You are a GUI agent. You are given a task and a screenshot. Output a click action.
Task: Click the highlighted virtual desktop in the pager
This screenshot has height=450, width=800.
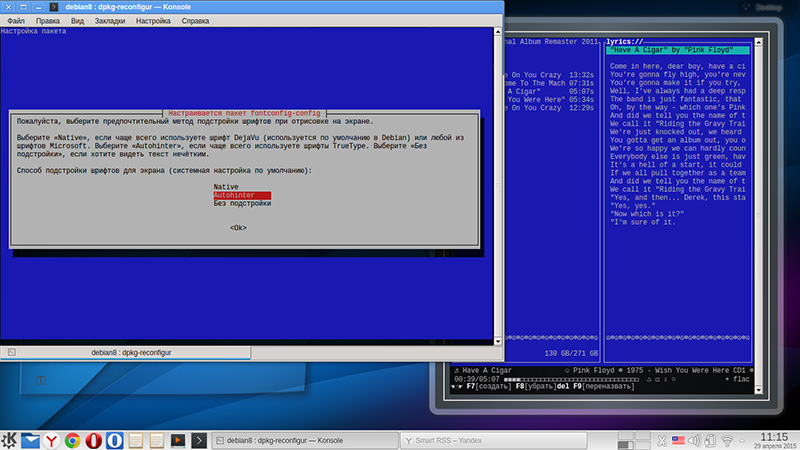(x=626, y=445)
